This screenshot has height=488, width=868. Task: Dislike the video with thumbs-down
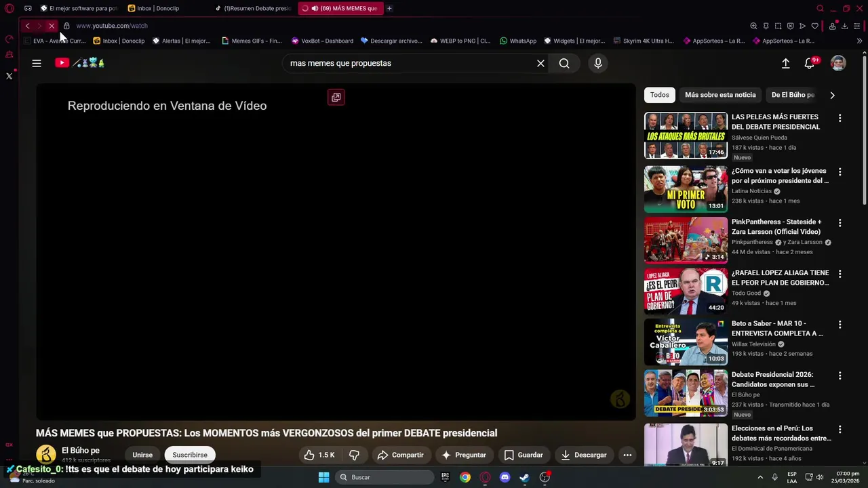click(353, 455)
